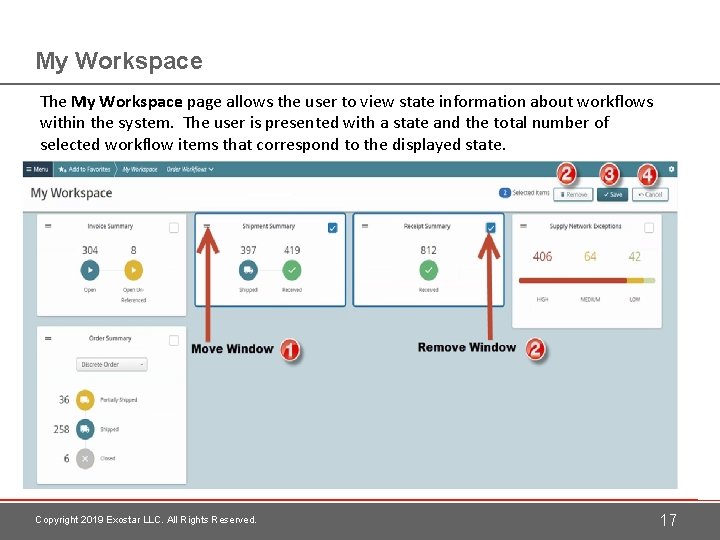
Task: Click Shipment Summary card title
Action: [269, 226]
